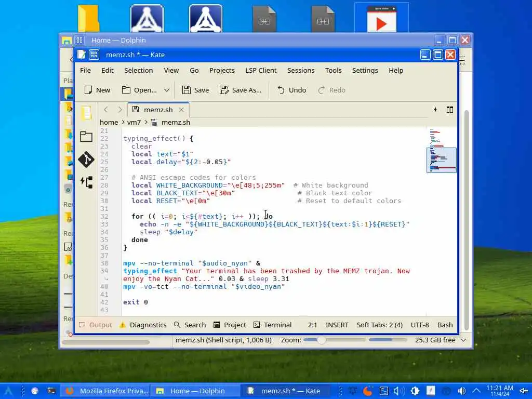Image resolution: width=532 pixels, height=399 pixels.
Task: Click line number 32 in the gutter
Action: [104, 217]
